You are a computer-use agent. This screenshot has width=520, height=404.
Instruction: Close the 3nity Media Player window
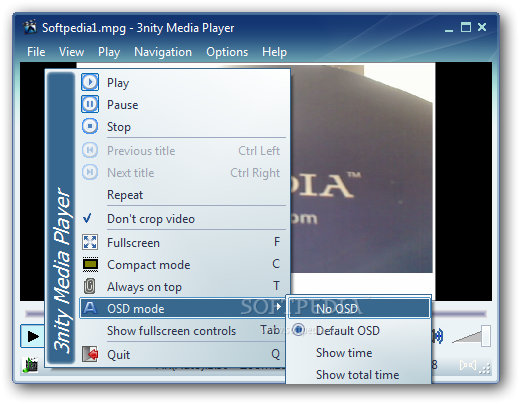[x=482, y=27]
